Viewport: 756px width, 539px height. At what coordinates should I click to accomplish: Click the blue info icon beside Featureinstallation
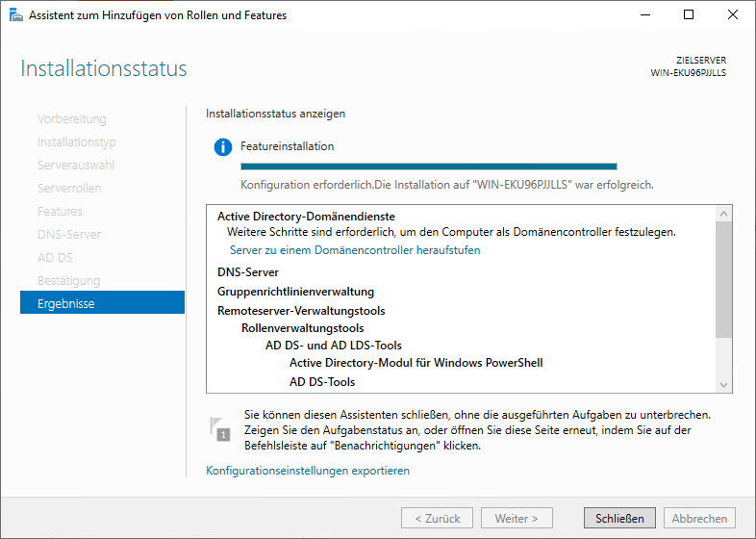click(223, 146)
